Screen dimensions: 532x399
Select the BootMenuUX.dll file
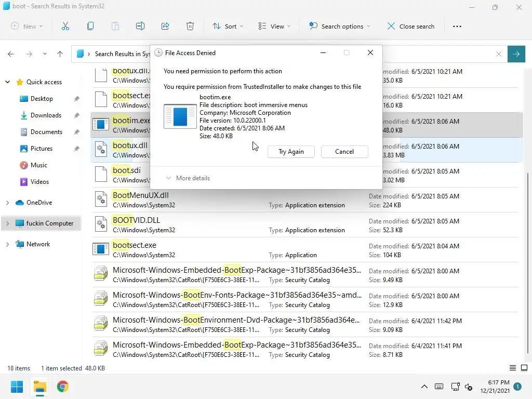point(305,200)
